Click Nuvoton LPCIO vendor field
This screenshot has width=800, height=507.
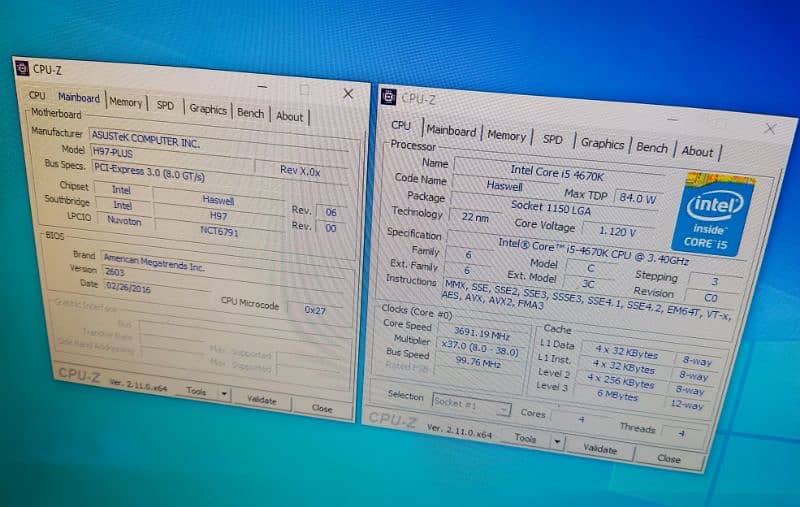pyautogui.click(x=124, y=221)
